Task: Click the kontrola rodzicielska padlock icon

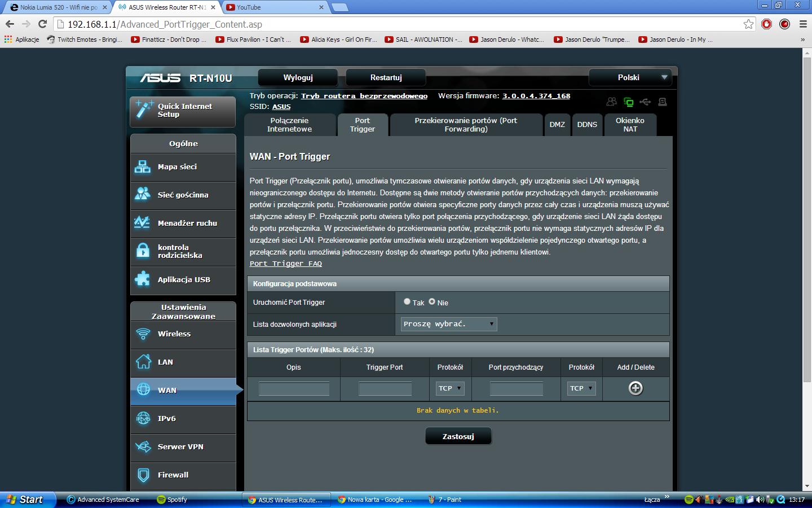Action: [143, 251]
